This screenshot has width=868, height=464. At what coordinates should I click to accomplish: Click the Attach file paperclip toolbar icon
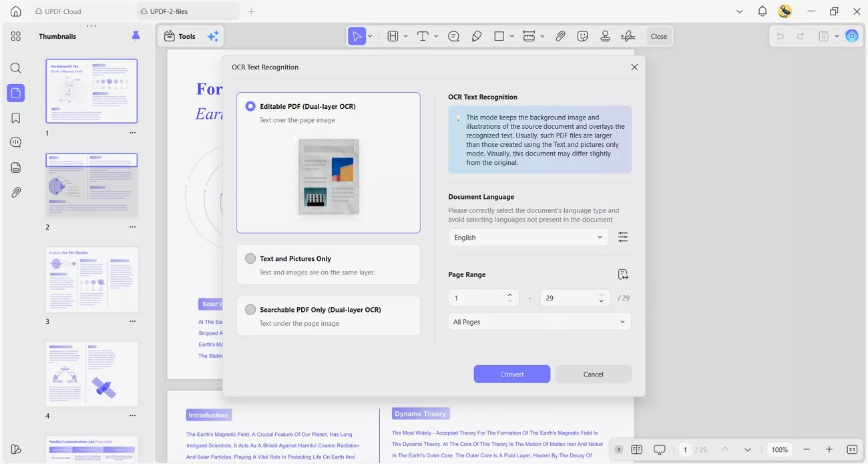coord(561,36)
